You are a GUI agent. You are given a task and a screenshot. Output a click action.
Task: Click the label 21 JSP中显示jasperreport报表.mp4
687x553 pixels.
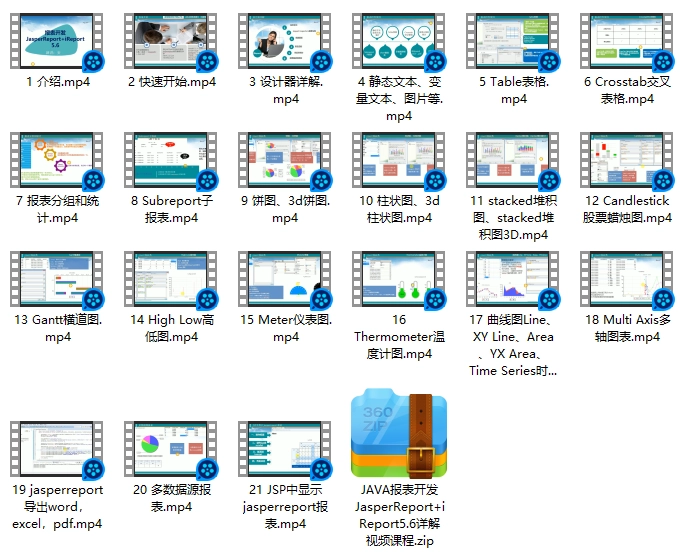[285, 507]
